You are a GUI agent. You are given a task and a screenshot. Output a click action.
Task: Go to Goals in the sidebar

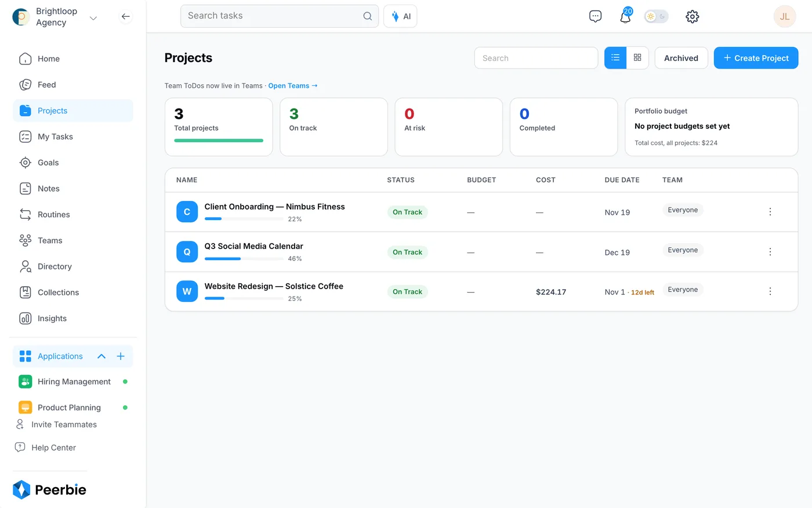point(73,163)
